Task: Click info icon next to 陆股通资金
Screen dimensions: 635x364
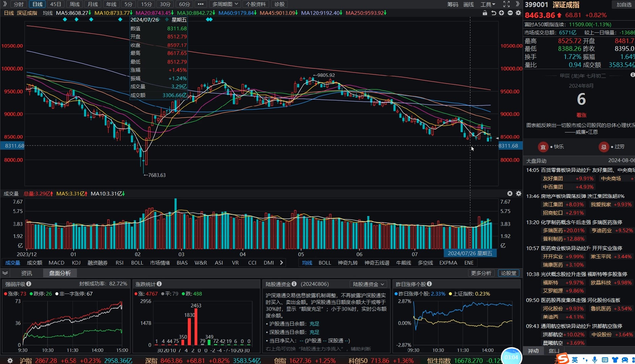Action: click(x=294, y=284)
